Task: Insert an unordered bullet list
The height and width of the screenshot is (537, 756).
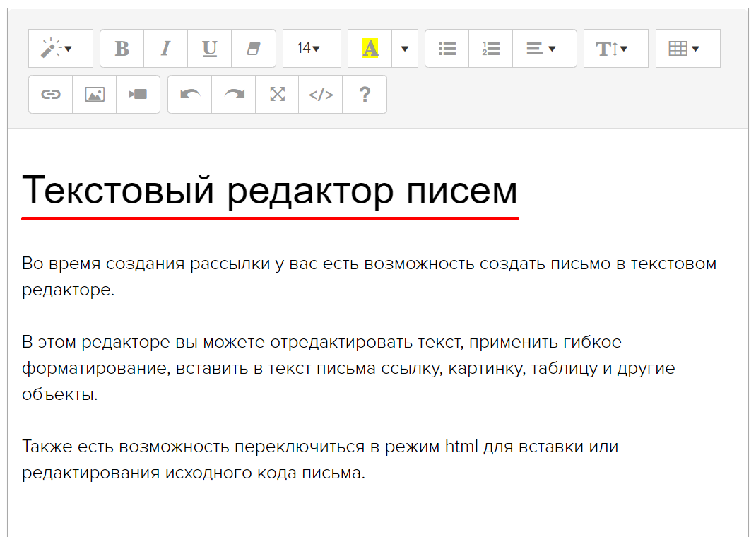Action: [447, 49]
